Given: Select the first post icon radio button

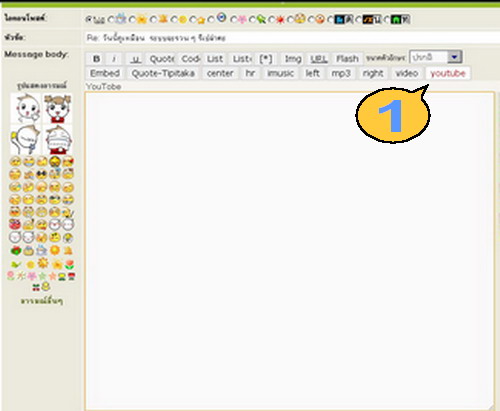Looking at the screenshot, I should (x=88, y=20).
